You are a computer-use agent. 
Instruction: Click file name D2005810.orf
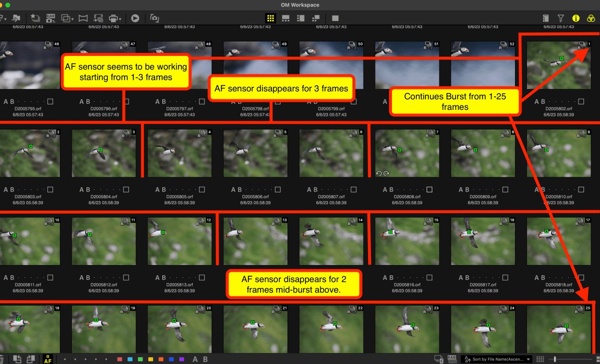click(559, 197)
